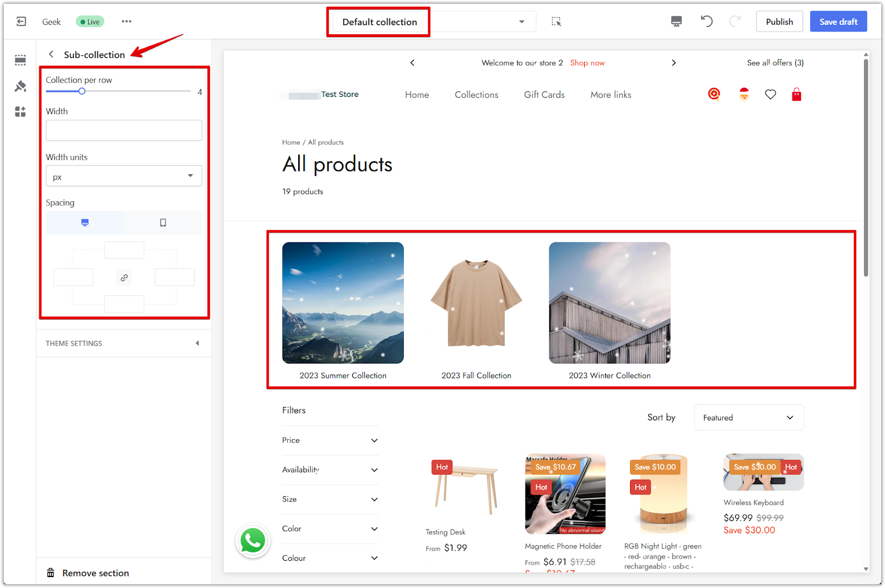
Task: Open the Sections panel icon
Action: click(x=20, y=60)
